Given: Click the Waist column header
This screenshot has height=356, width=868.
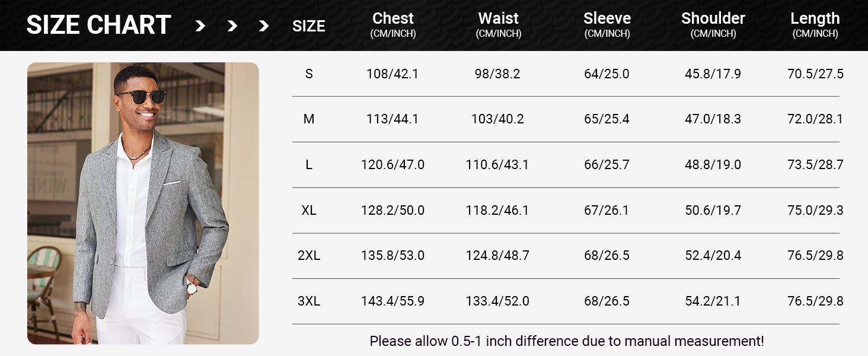Looking at the screenshot, I should 498,25.
